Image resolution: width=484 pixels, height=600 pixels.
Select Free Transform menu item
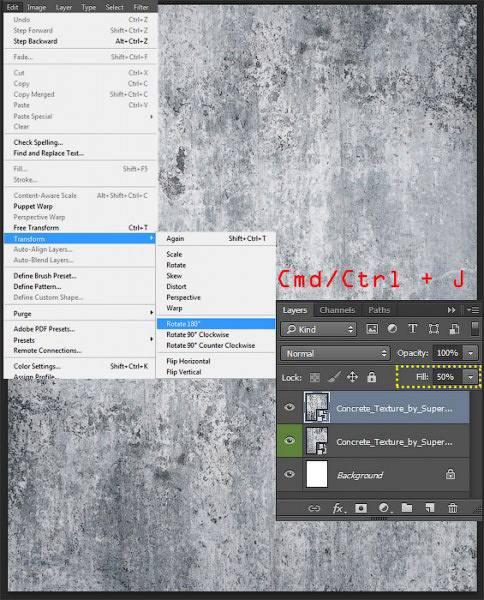click(x=80, y=228)
